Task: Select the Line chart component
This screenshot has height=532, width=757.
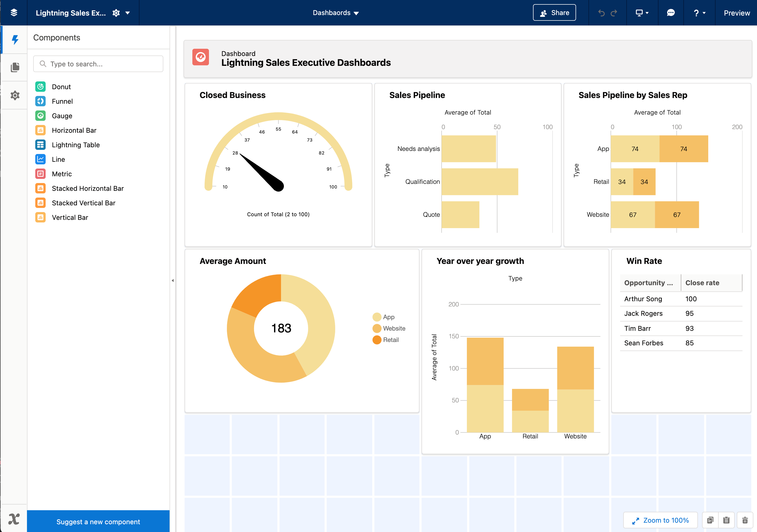Action: point(58,159)
